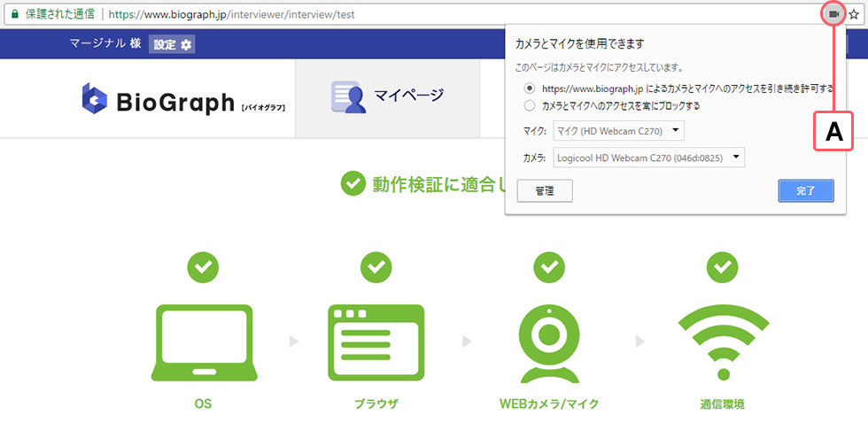Click the Wi-Fi signal icon
The width and height of the screenshot is (868, 438).
point(723,342)
